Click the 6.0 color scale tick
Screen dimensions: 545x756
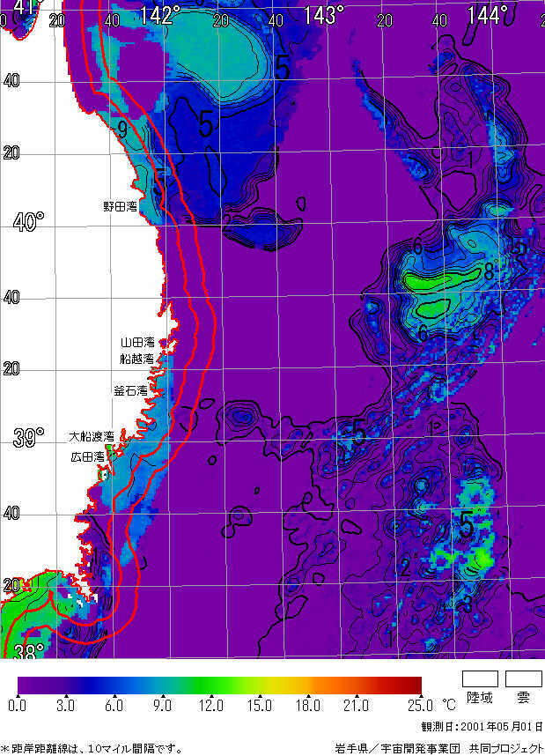[114, 706]
